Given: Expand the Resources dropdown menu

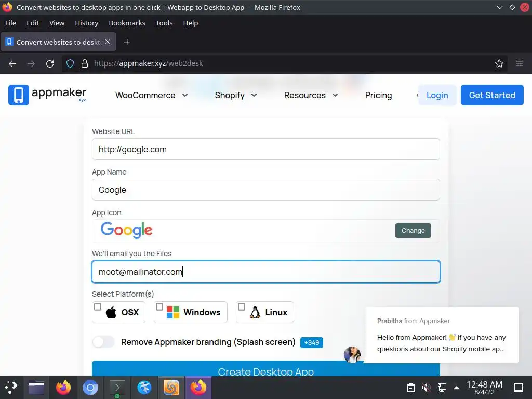Looking at the screenshot, I should (x=311, y=96).
